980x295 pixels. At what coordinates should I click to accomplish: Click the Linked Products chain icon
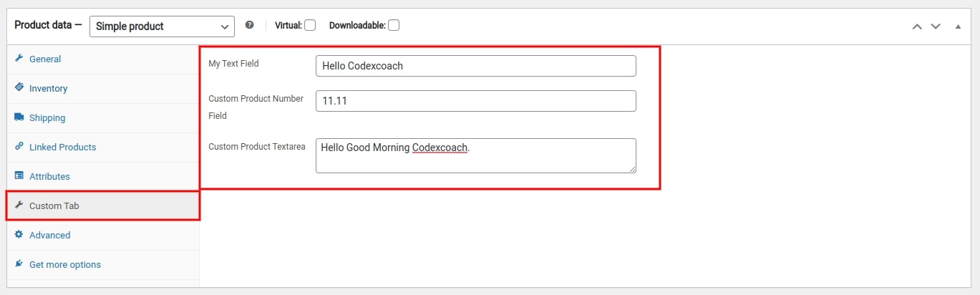(x=19, y=146)
